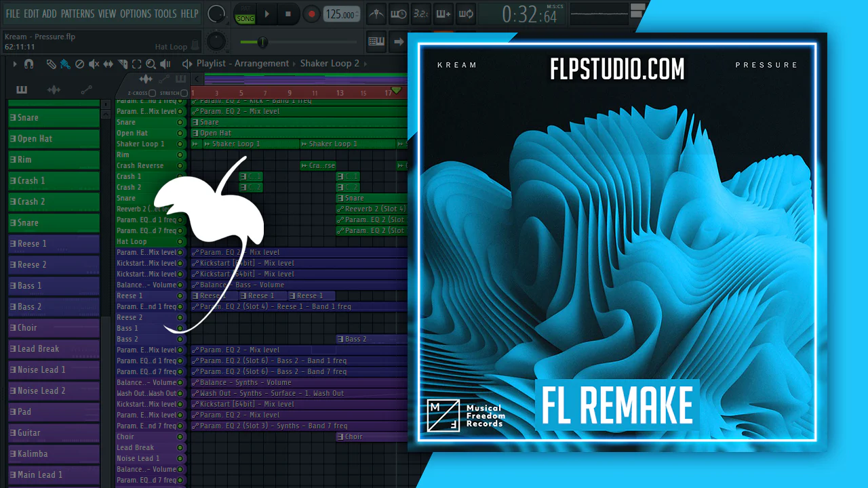
Task: Toggle loop recording icon
Action: tap(465, 14)
